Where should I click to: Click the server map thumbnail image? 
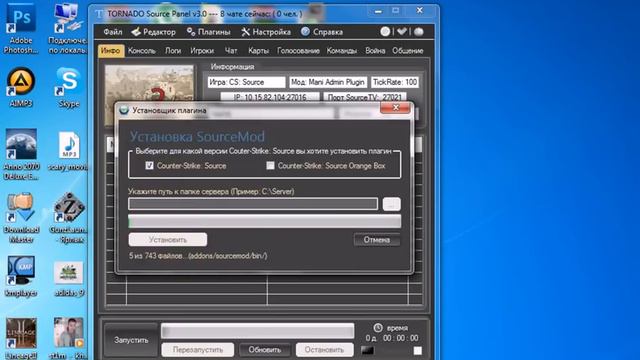[149, 84]
